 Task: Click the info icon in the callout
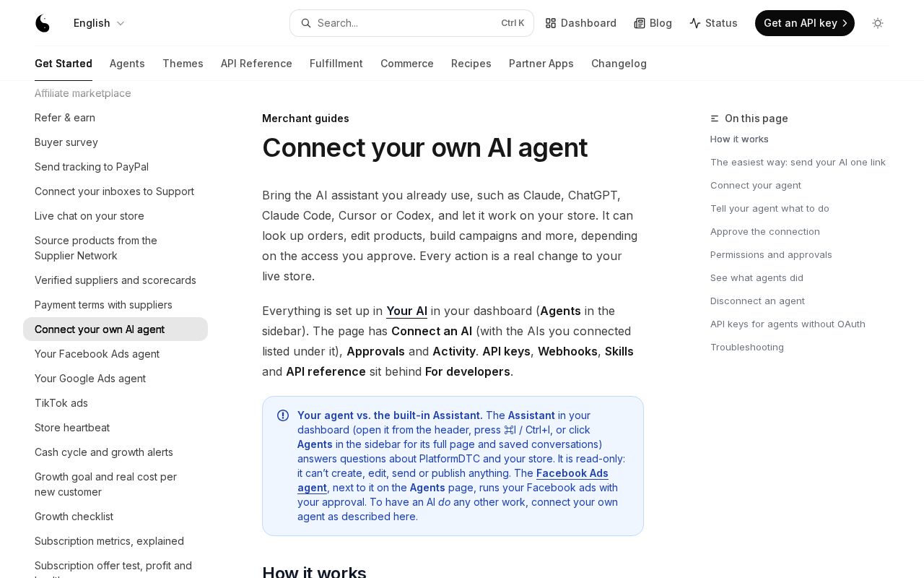pos(283,415)
